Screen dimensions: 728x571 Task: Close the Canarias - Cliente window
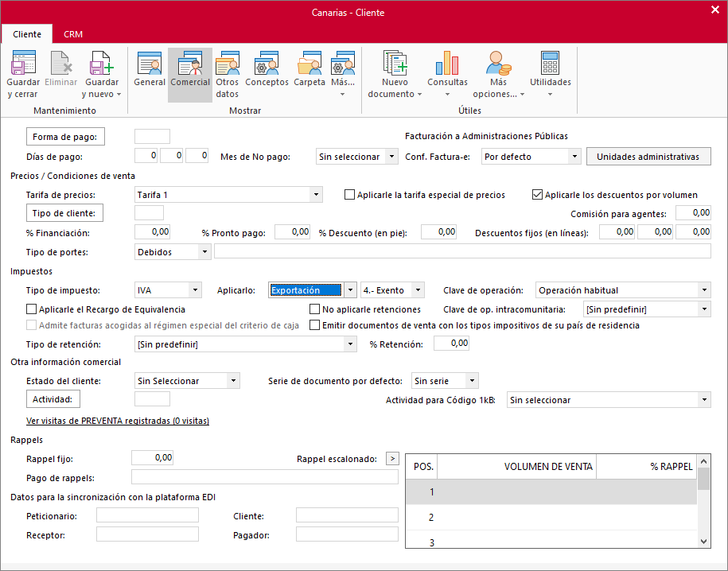tap(715, 10)
